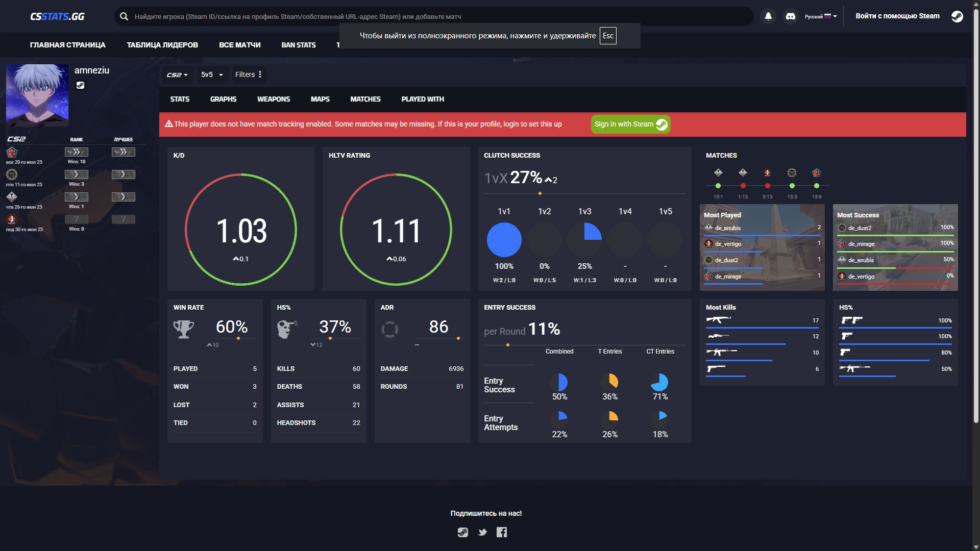Click the 1:13 match map icon

click(x=743, y=172)
